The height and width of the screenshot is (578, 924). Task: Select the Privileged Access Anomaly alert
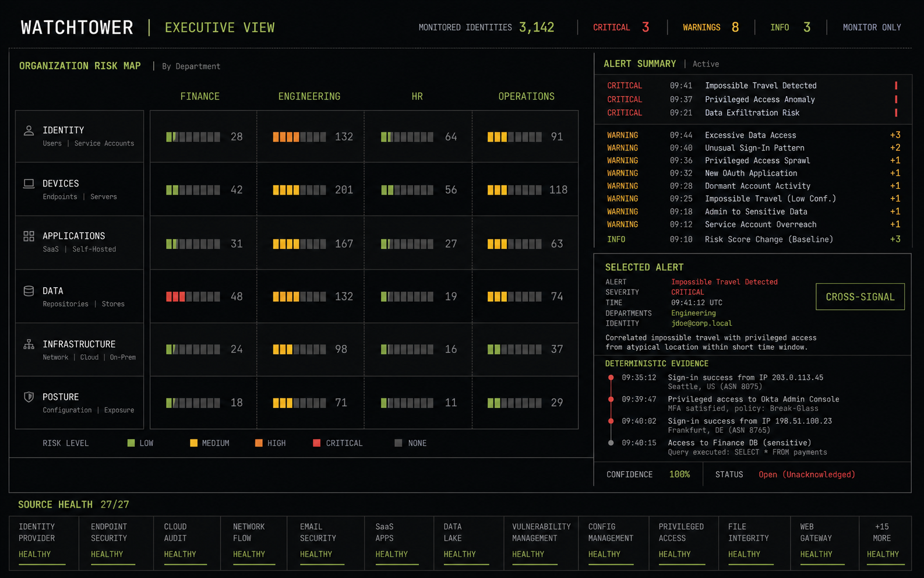(752, 100)
